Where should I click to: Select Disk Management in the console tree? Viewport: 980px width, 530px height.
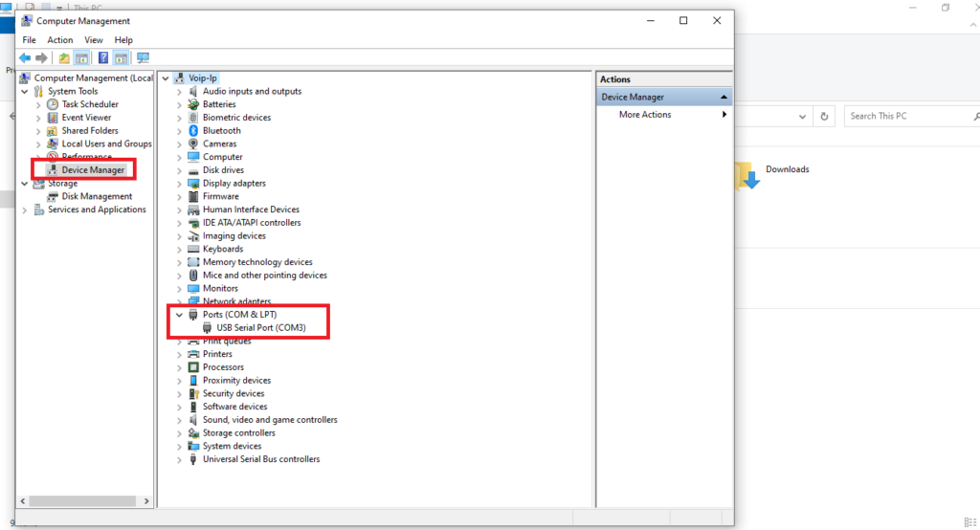(x=97, y=196)
